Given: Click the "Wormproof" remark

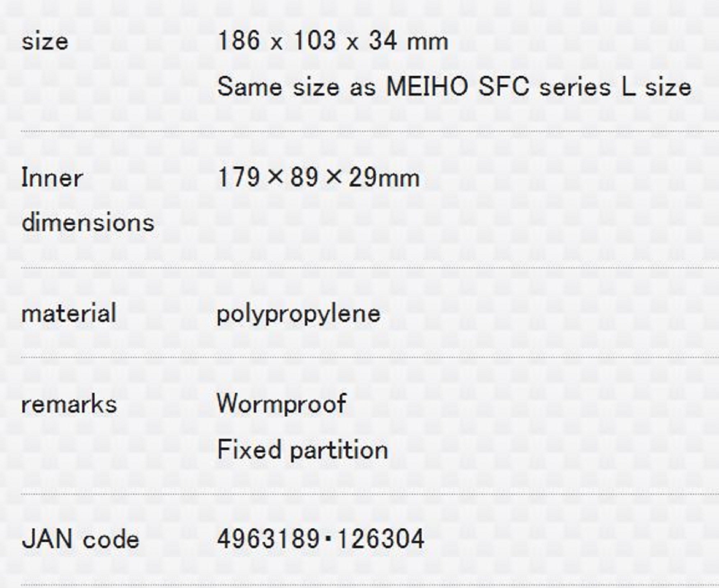Looking at the screenshot, I should click(x=281, y=404).
